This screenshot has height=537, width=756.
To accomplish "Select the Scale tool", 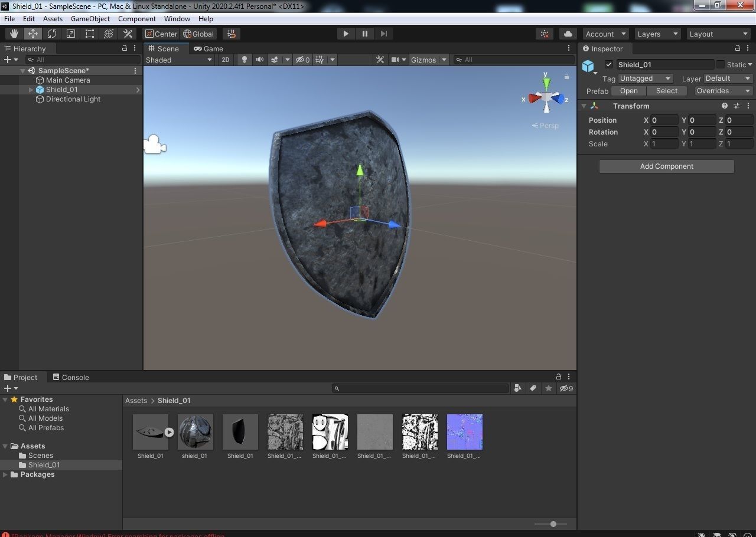I will tap(71, 34).
